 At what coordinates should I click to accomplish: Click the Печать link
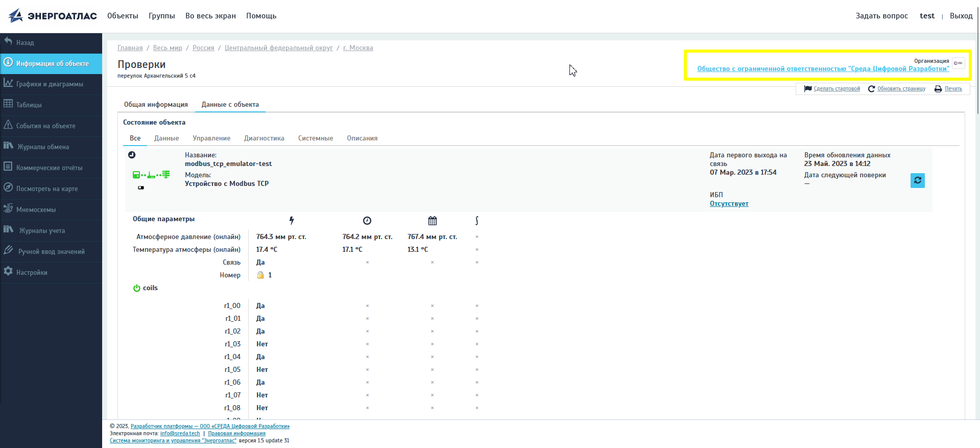953,89
